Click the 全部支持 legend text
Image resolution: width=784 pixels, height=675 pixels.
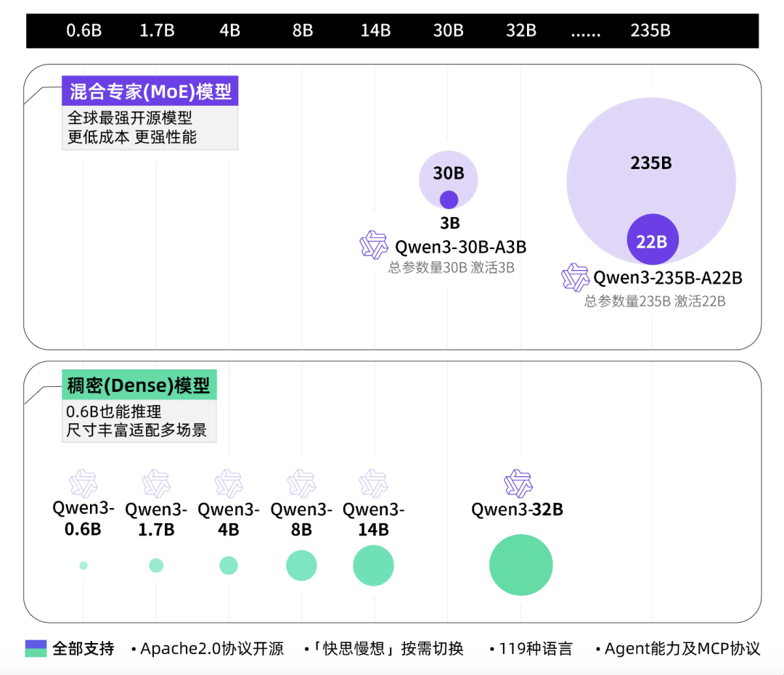[83, 648]
